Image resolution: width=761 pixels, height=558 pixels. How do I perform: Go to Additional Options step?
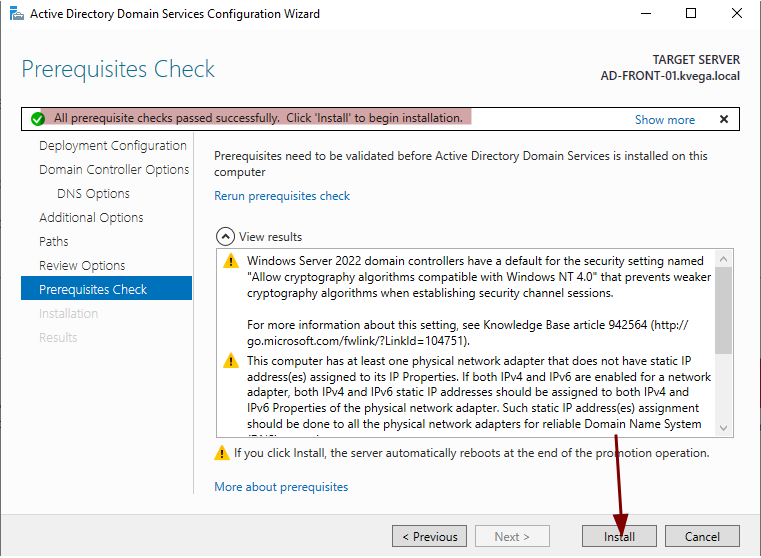(91, 218)
